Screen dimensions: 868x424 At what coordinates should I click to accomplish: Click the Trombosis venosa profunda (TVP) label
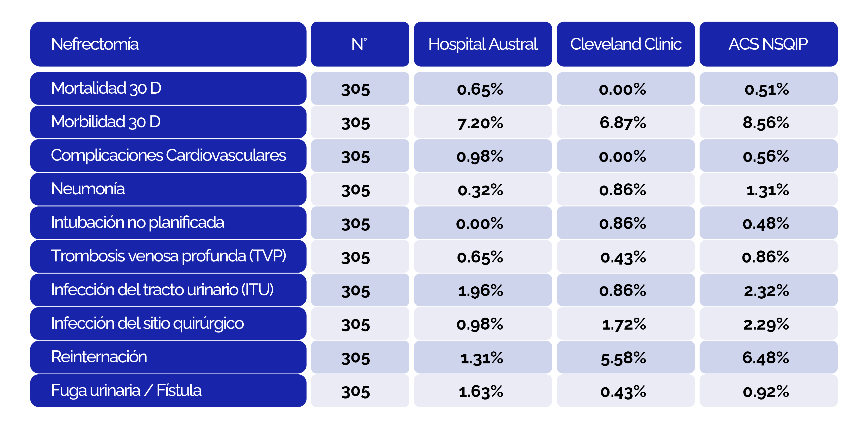click(x=168, y=256)
